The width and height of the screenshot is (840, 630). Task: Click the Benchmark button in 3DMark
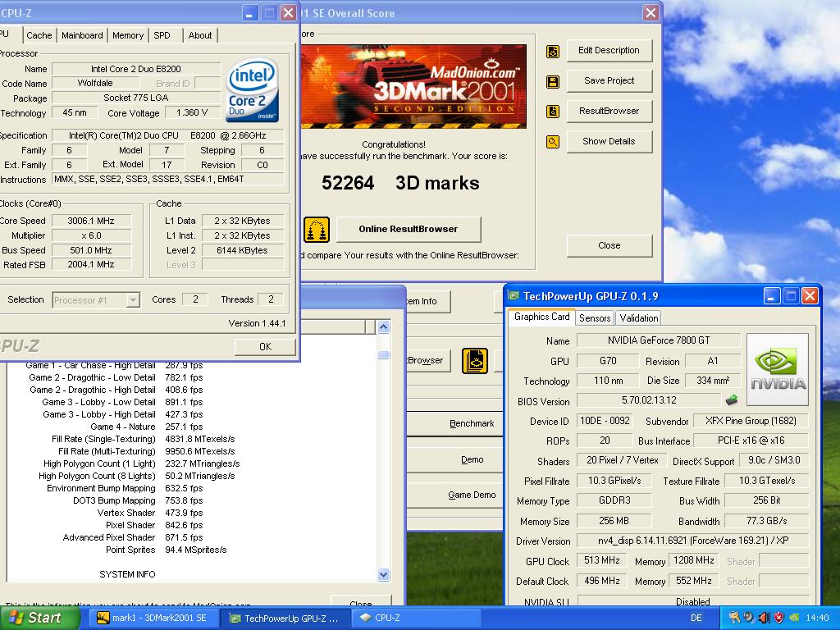coord(455,423)
